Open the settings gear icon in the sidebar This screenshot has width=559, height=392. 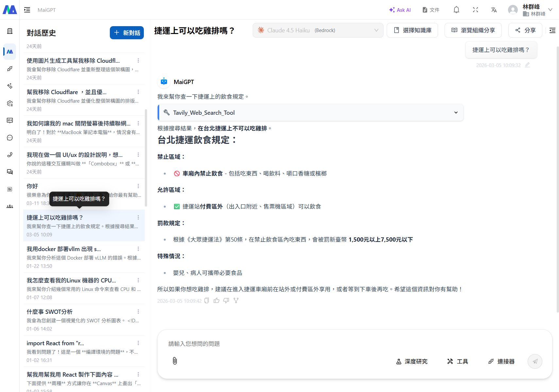[9, 103]
